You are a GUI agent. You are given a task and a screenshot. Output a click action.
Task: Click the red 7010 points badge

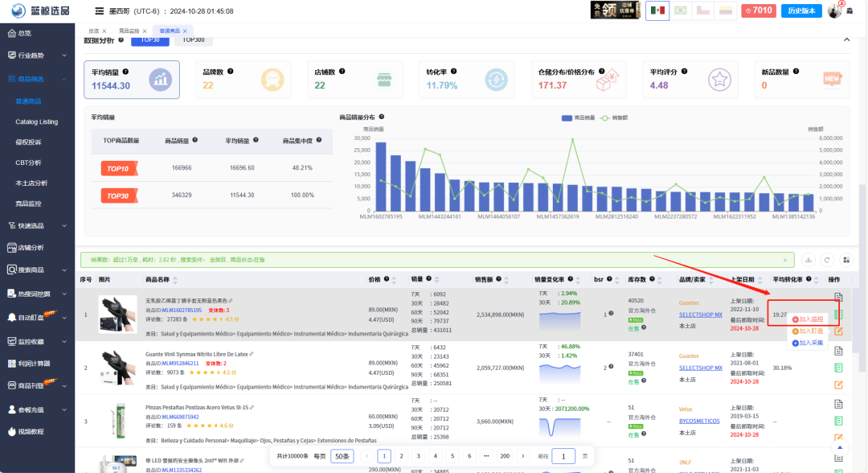(759, 10)
